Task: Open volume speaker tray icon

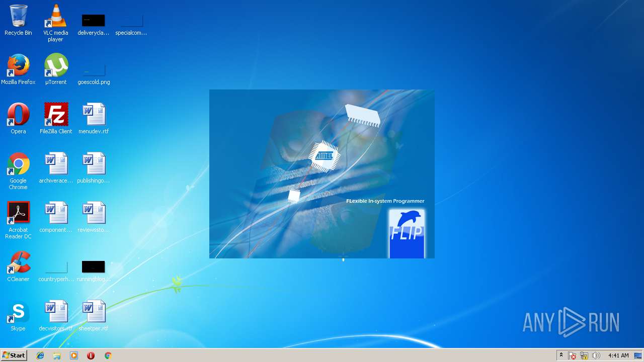Action: (x=596, y=355)
